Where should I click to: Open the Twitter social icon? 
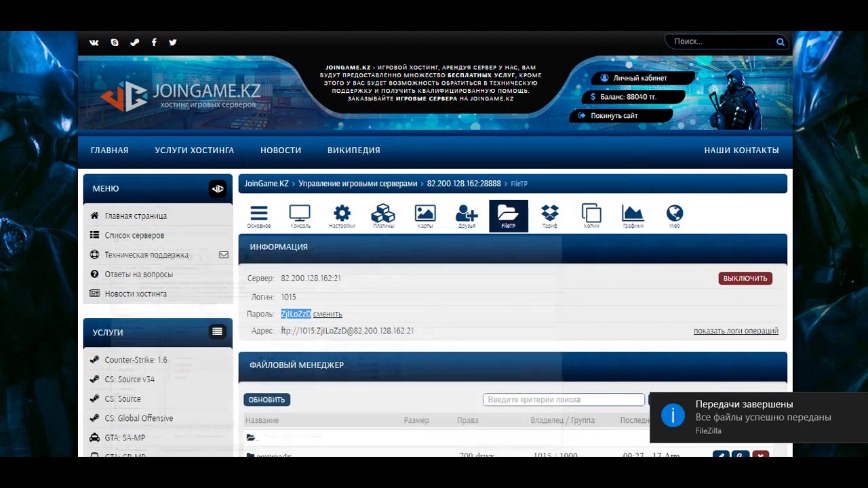173,42
